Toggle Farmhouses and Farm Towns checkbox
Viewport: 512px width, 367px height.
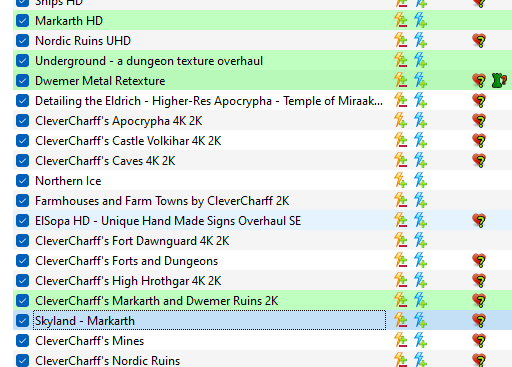(22, 201)
